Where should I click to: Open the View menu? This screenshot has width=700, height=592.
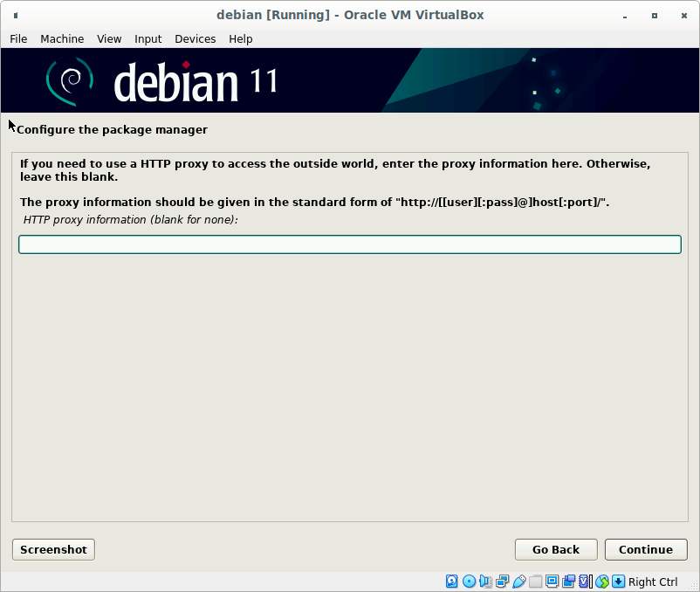coord(109,38)
